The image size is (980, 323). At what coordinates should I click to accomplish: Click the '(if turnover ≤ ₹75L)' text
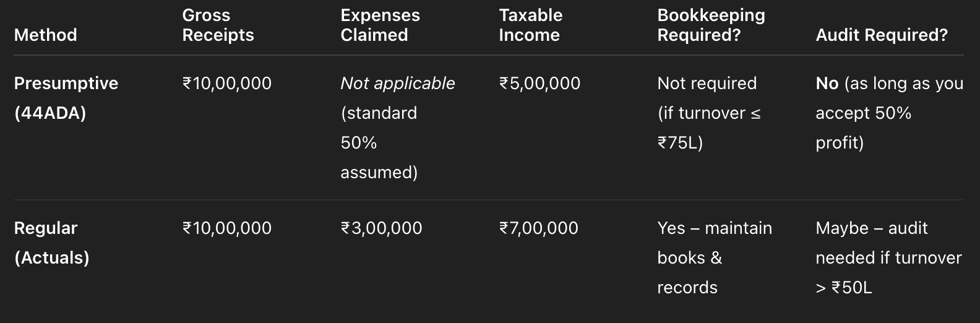(708, 127)
